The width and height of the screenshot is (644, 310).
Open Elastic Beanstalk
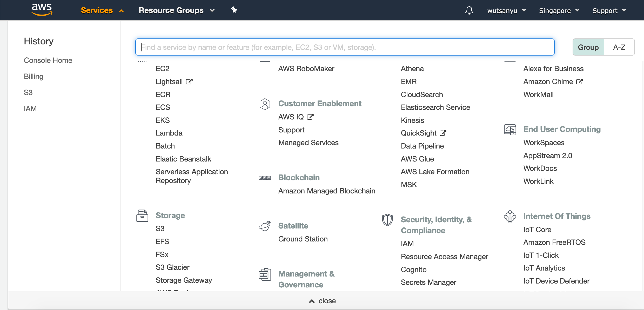184,159
